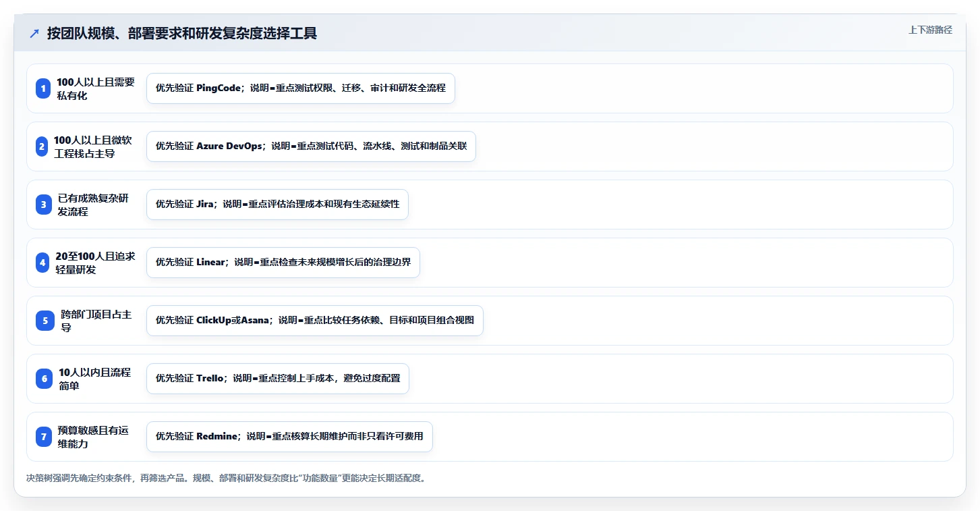Viewport: 980px width, 511px height.
Task: Select the condition 100人以上且微软工程栈占主导
Action: point(93,146)
